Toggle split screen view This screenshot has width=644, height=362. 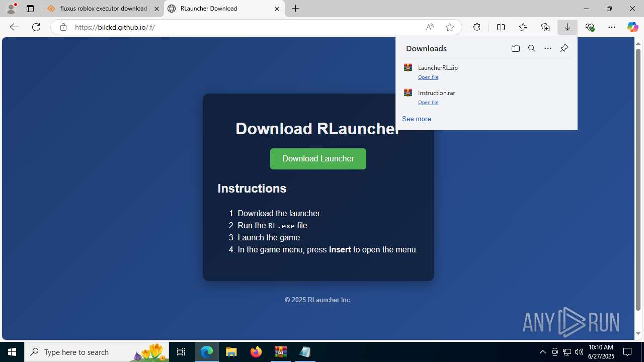coord(501,27)
